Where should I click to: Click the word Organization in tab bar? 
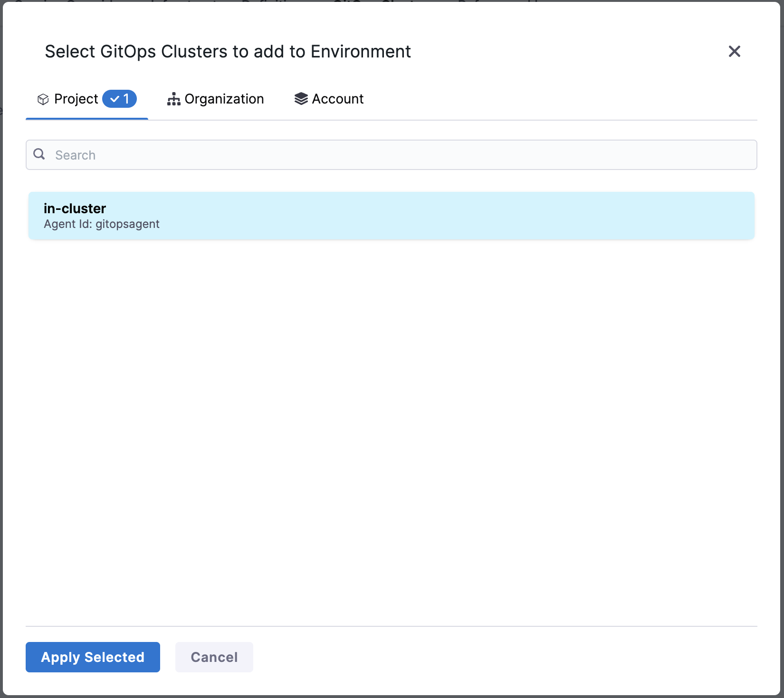(x=224, y=99)
